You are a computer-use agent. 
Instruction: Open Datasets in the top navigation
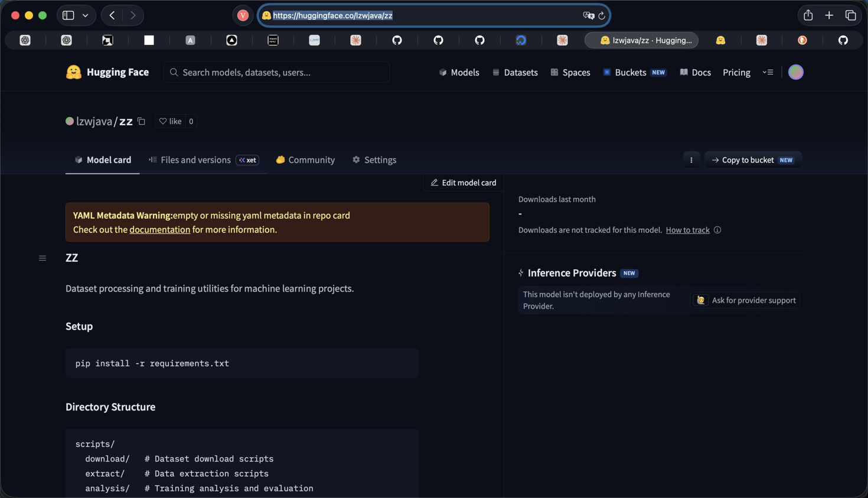coord(515,72)
